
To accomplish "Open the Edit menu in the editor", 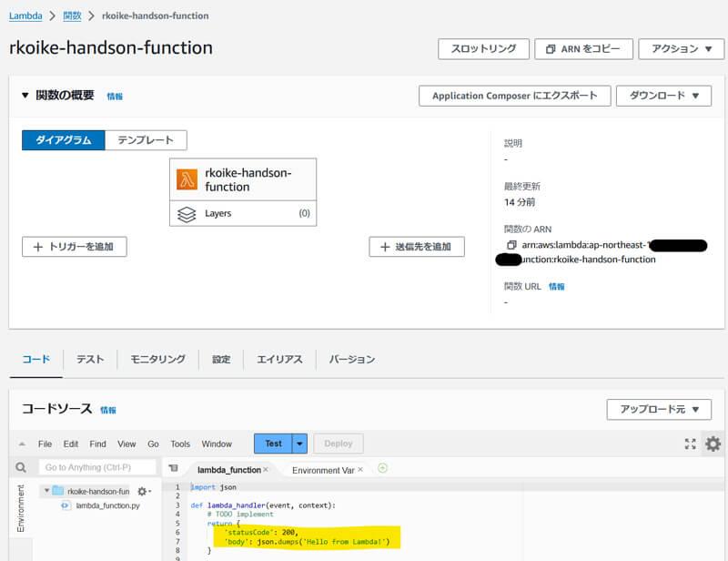I will click(71, 444).
